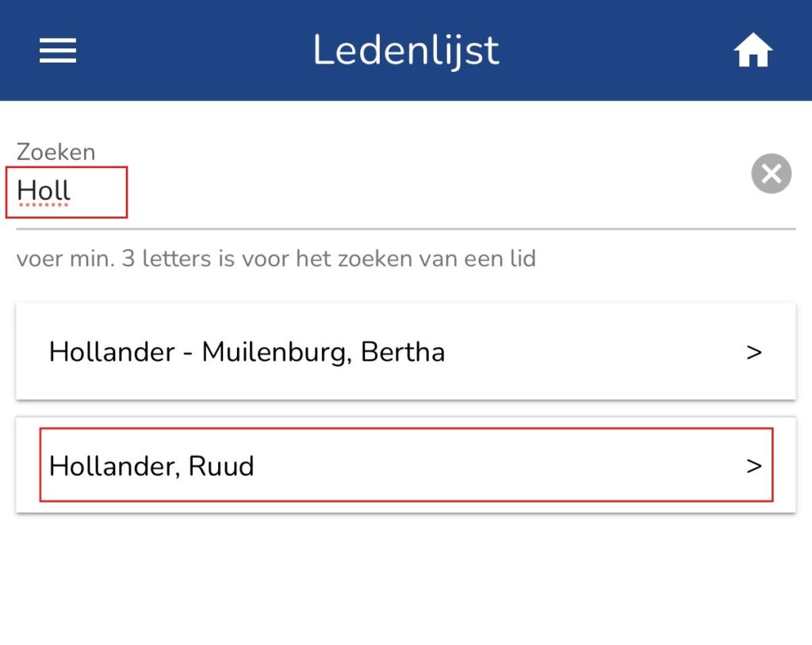This screenshot has height=645, width=812.
Task: Click the red spell-check underline beneath Holl
Action: [44, 205]
